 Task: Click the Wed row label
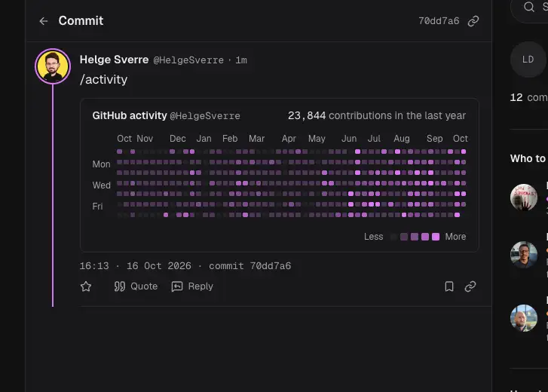pyautogui.click(x=101, y=185)
